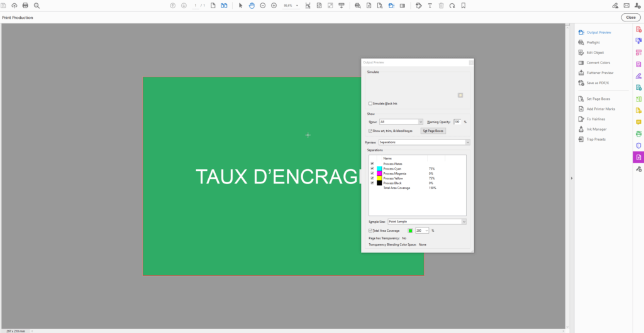Click the wrench More Tools rail icon
644x333 pixels.
[x=639, y=169]
